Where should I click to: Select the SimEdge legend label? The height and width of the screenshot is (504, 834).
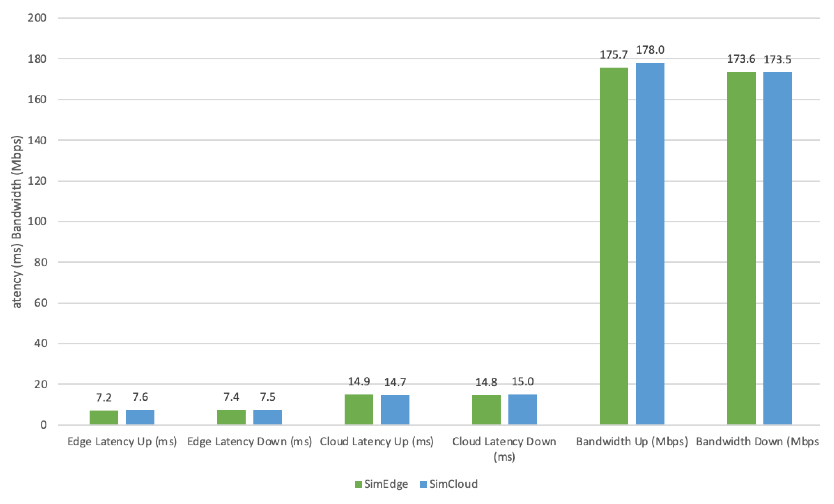pyautogui.click(x=386, y=484)
